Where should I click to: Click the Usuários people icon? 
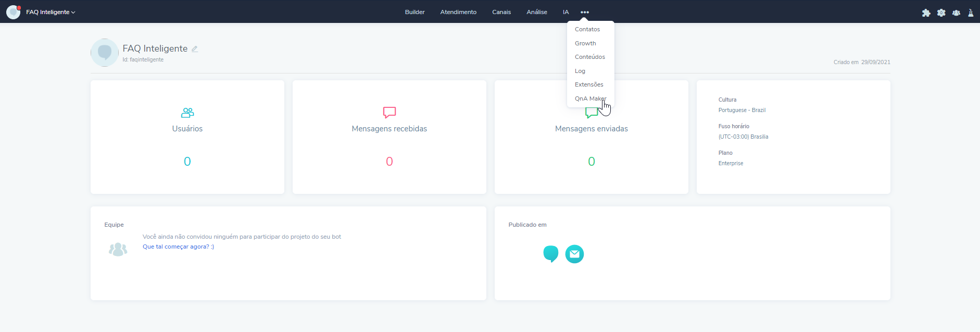click(x=187, y=113)
